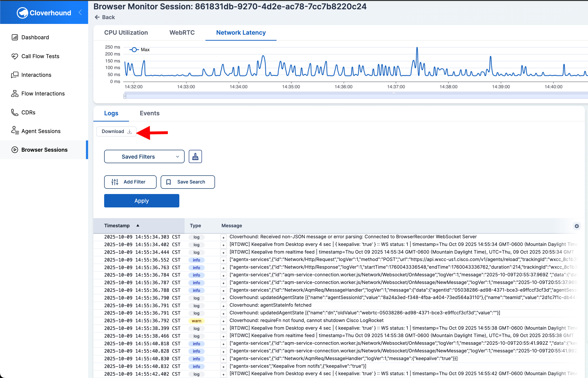
Task: Open the Saved Filters dropdown
Action: (x=144, y=157)
